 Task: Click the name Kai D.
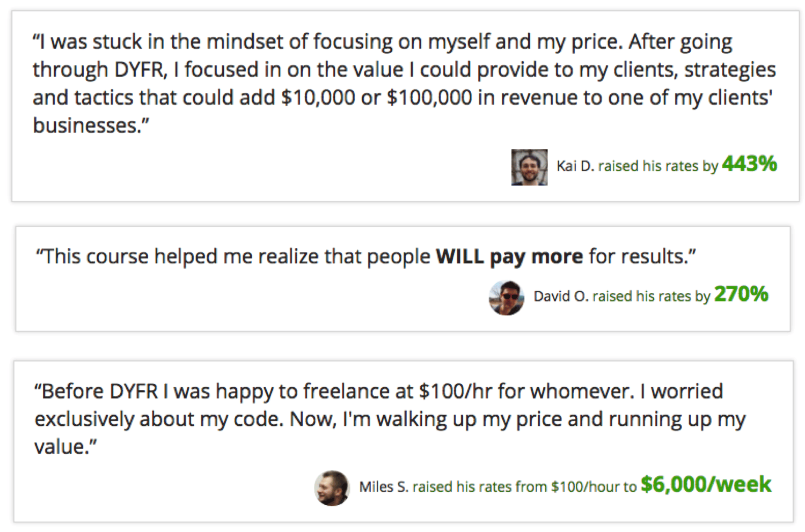tap(575, 166)
